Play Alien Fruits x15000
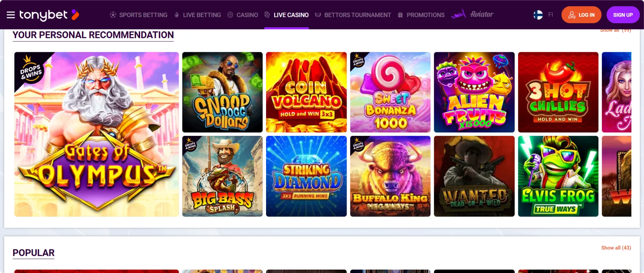The height and width of the screenshot is (273, 644). click(x=474, y=92)
